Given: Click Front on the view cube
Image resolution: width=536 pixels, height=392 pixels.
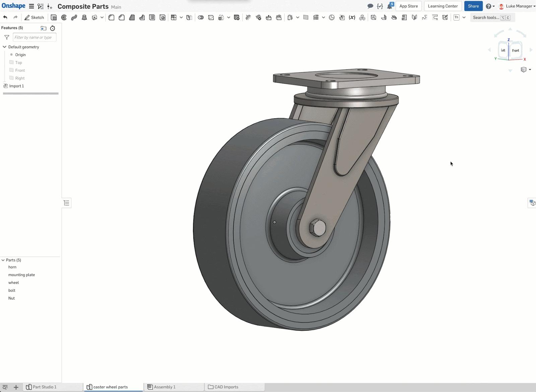Looking at the screenshot, I should coord(515,50).
